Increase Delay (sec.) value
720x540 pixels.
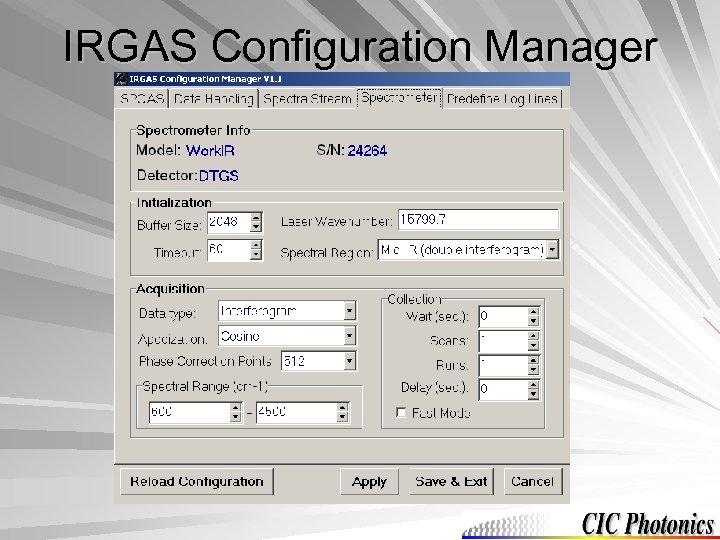point(533,384)
